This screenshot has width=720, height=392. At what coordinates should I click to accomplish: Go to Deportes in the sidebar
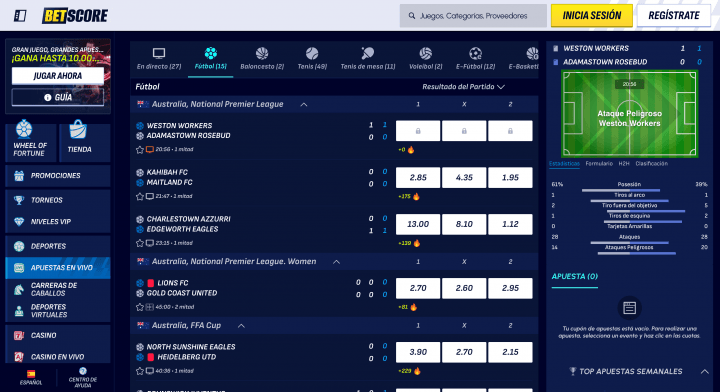(x=58, y=246)
